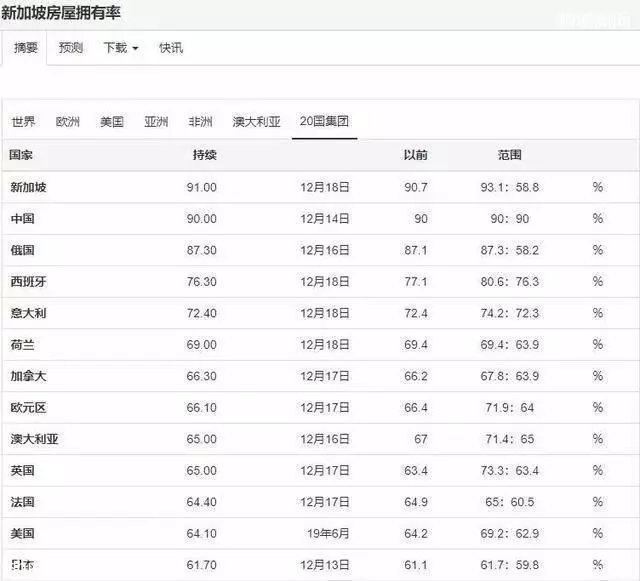Click the range 93.1: 58.8
The image size is (640, 581).
click(509, 187)
